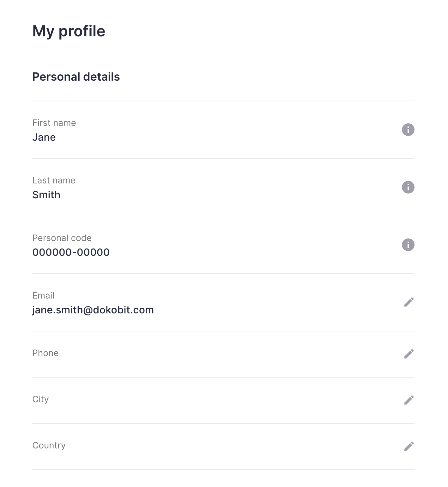448x487 pixels.
Task: Edit City using the pencil icon
Action: coord(409,400)
